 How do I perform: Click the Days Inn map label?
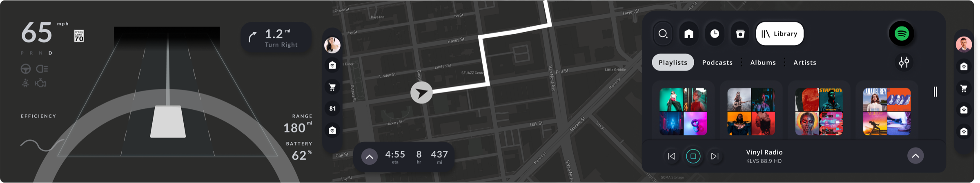[377, 17]
